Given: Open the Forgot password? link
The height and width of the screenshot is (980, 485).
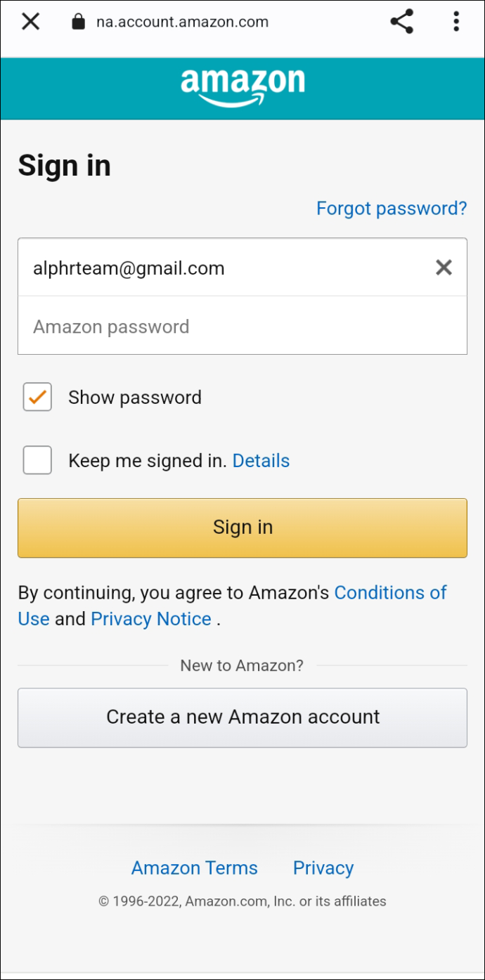Looking at the screenshot, I should (x=392, y=208).
